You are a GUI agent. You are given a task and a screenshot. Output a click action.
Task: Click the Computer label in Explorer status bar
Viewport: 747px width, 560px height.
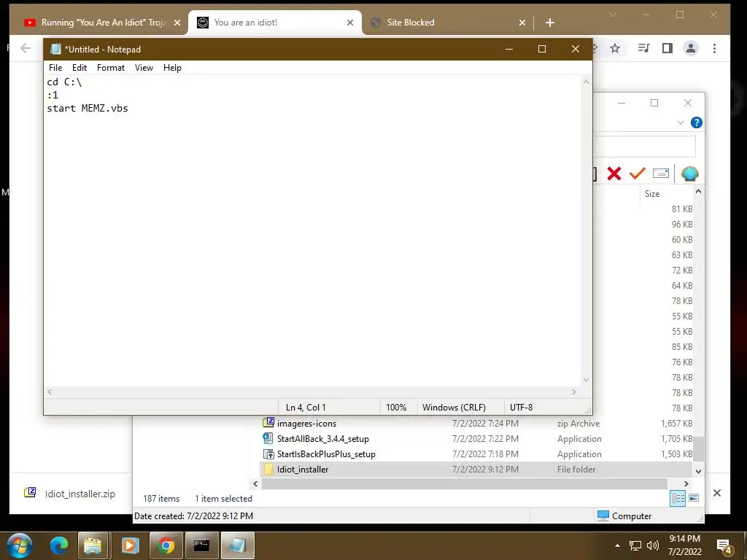(x=631, y=516)
